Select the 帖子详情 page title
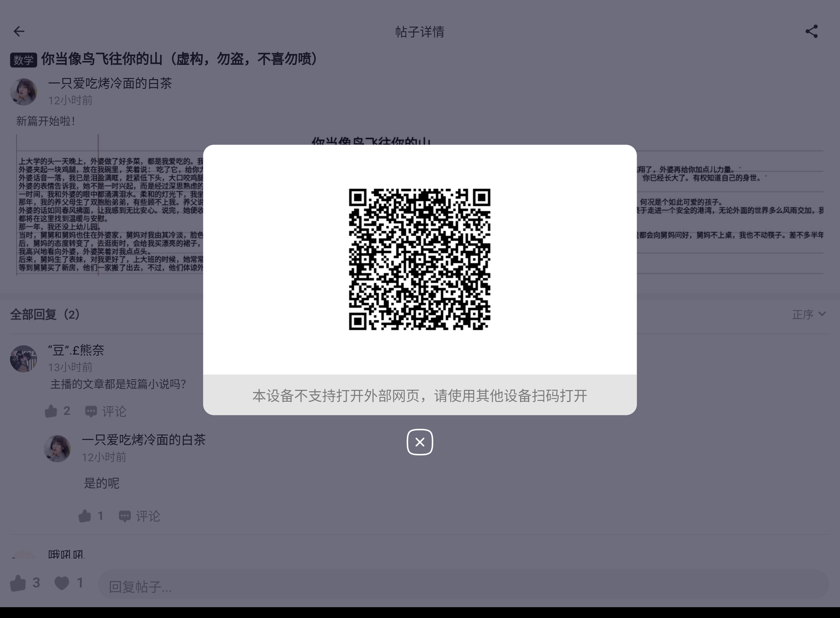This screenshot has width=840, height=618. pos(420,32)
